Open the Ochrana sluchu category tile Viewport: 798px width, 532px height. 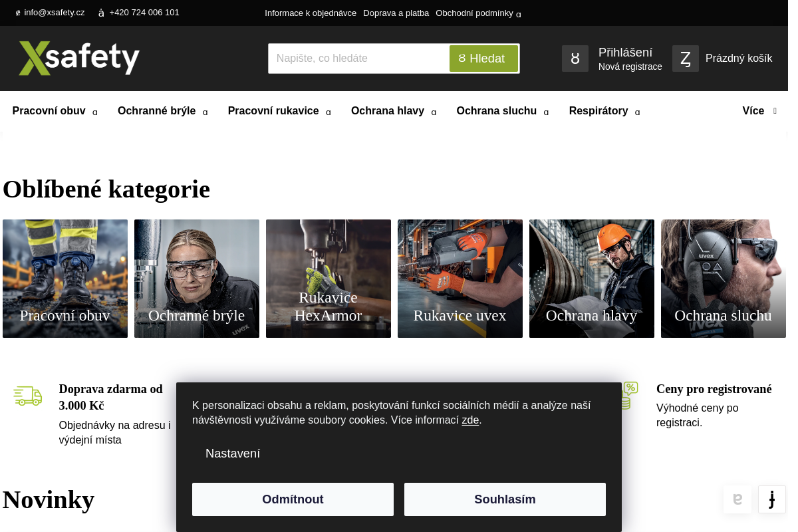pos(724,279)
